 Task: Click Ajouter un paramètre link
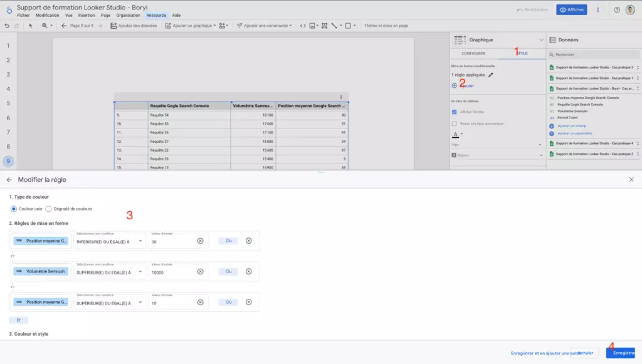click(574, 133)
